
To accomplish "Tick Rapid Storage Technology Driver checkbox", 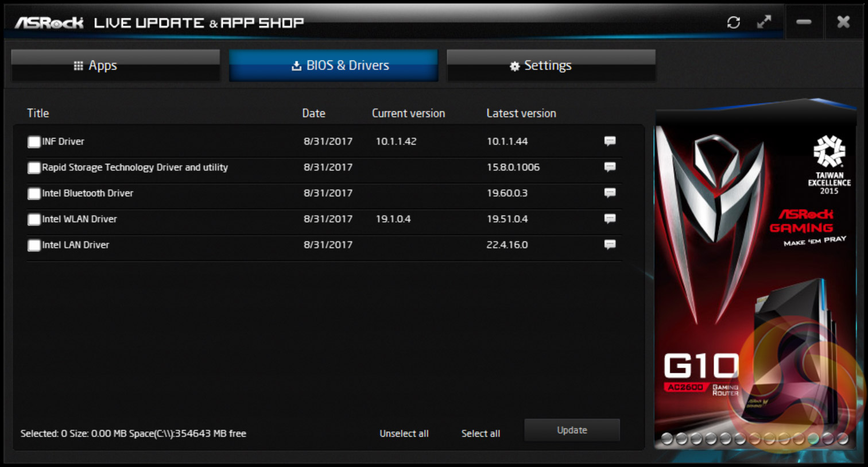I will pos(34,168).
